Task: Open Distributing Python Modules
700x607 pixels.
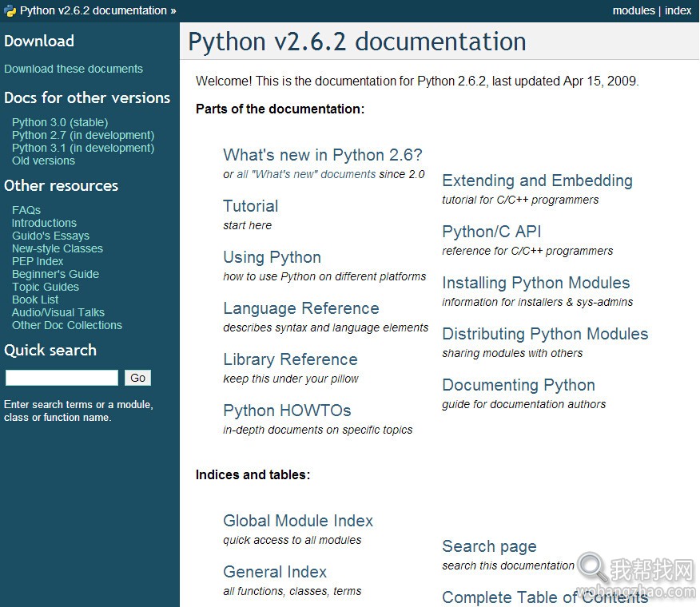Action: (x=545, y=334)
